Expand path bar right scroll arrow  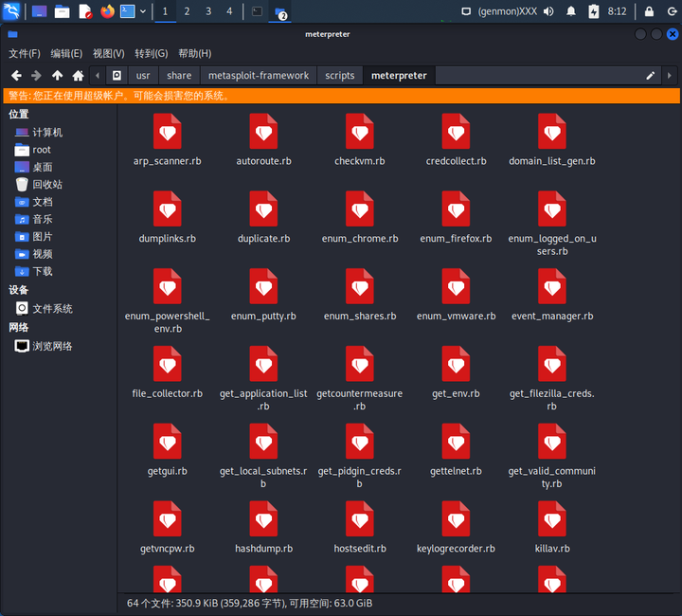pos(670,76)
